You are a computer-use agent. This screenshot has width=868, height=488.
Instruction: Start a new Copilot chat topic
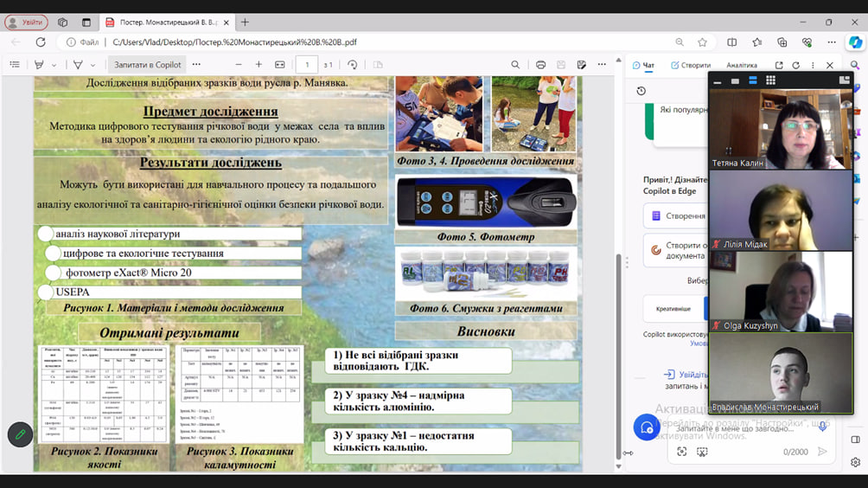(x=647, y=426)
